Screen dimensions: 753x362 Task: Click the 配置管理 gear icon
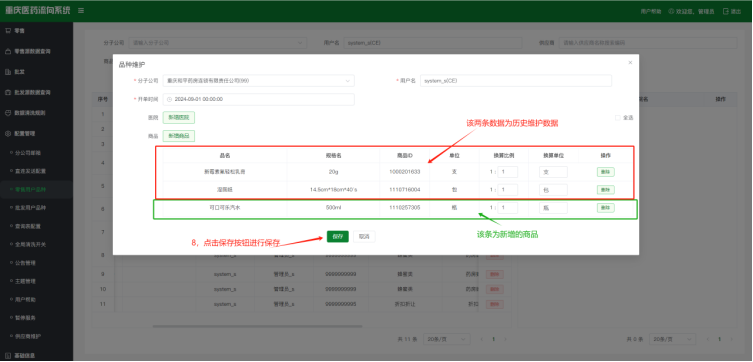point(8,133)
